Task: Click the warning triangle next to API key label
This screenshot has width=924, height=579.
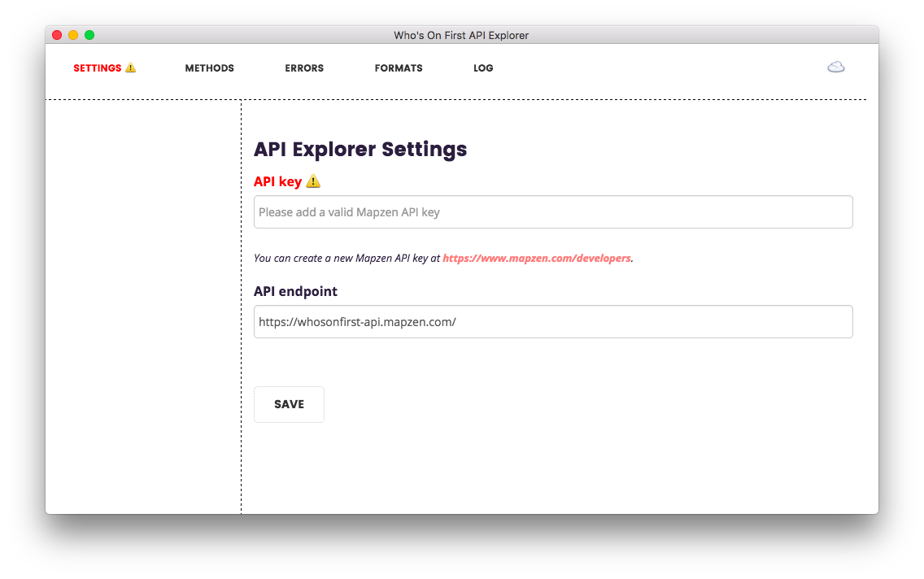Action: tap(313, 181)
